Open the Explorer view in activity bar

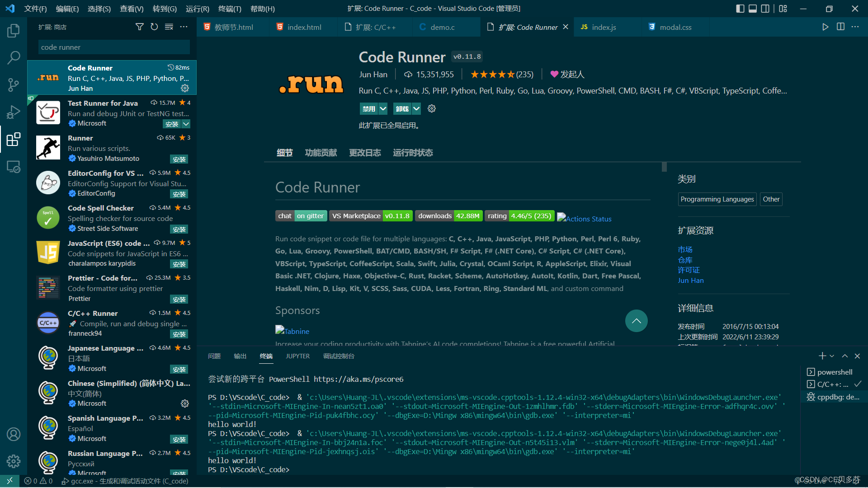14,31
